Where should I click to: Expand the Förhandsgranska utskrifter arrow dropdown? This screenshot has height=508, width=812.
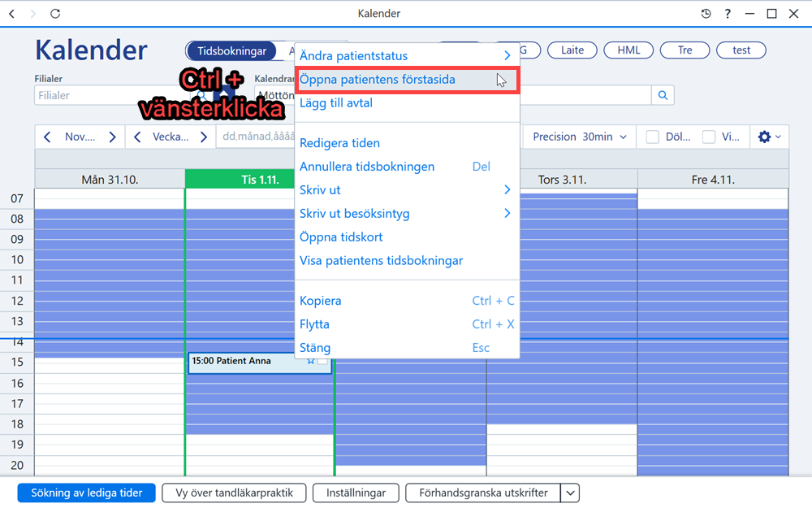coord(570,493)
